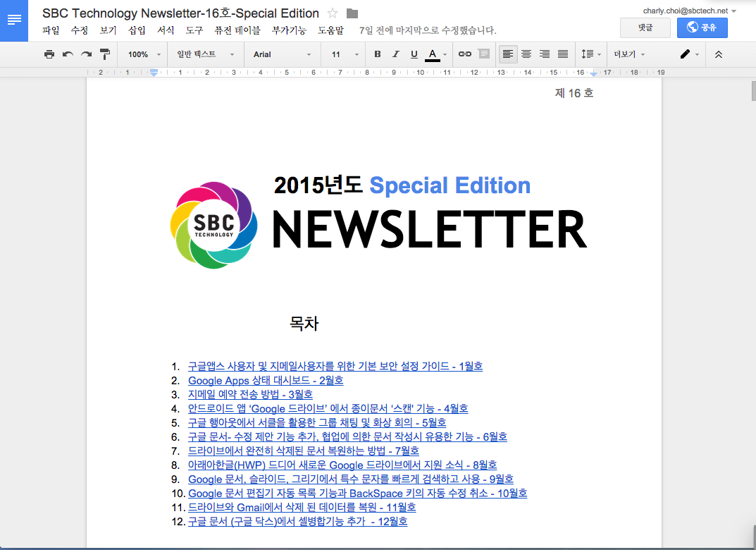This screenshot has width=756, height=550.
Task: Star the document title
Action: pyautogui.click(x=332, y=13)
